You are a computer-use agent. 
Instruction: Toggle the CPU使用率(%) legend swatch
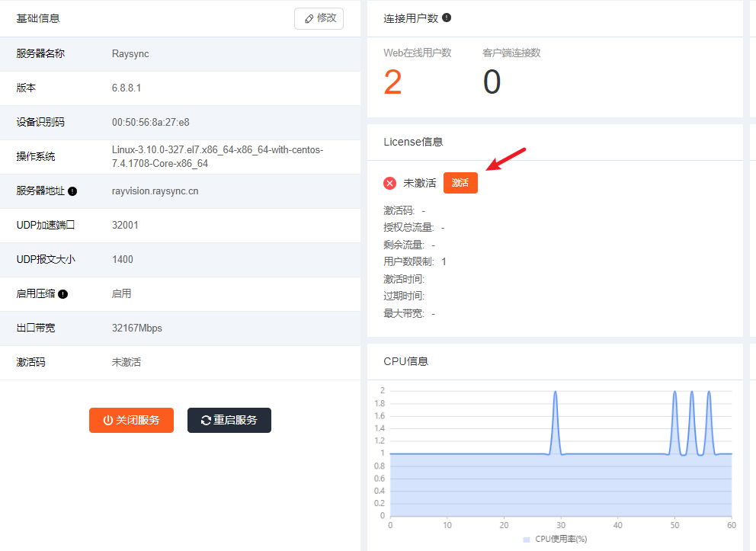pyautogui.click(x=527, y=539)
